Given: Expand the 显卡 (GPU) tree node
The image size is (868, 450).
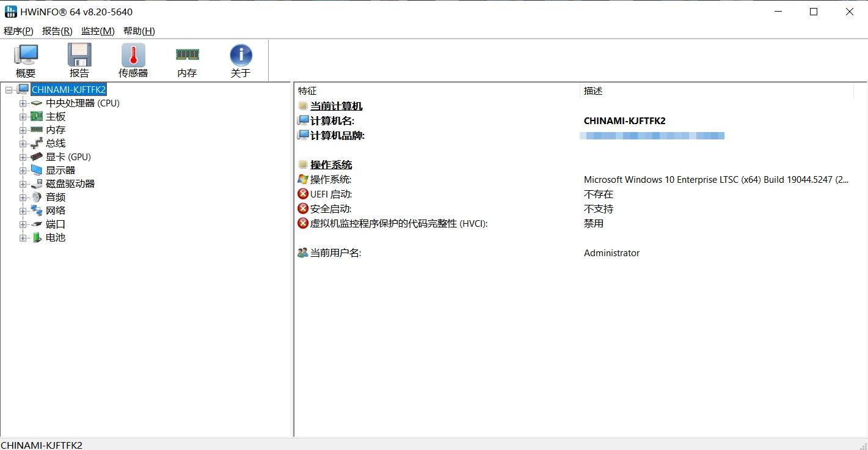Looking at the screenshot, I should (23, 157).
